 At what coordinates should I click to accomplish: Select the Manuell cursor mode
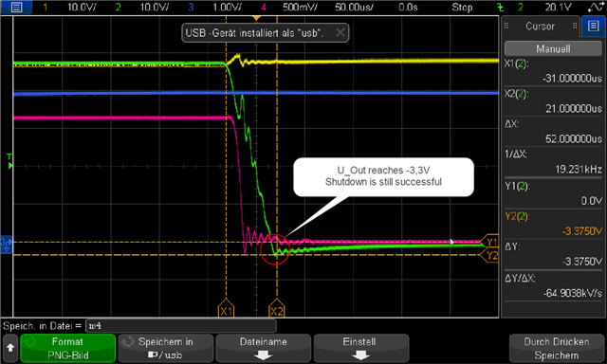point(553,48)
